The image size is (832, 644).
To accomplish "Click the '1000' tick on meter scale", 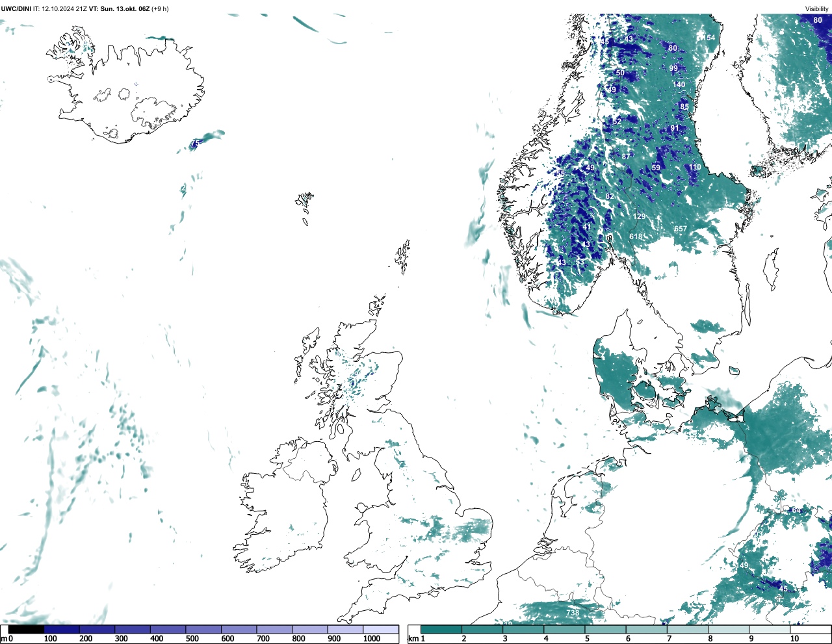I will tap(372, 639).
